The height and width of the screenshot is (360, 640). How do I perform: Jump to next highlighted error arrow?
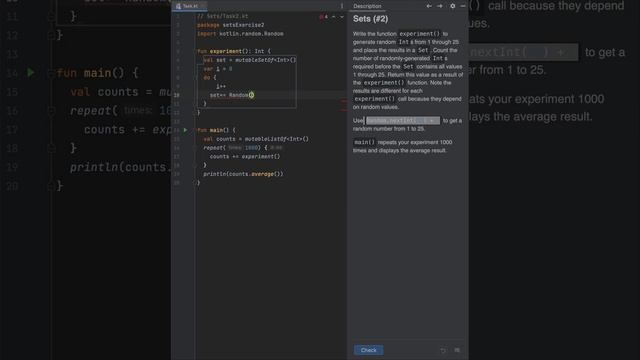click(342, 17)
